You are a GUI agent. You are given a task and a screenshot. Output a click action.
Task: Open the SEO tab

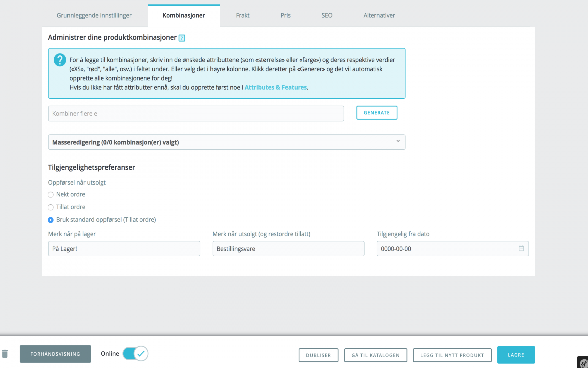pyautogui.click(x=327, y=15)
